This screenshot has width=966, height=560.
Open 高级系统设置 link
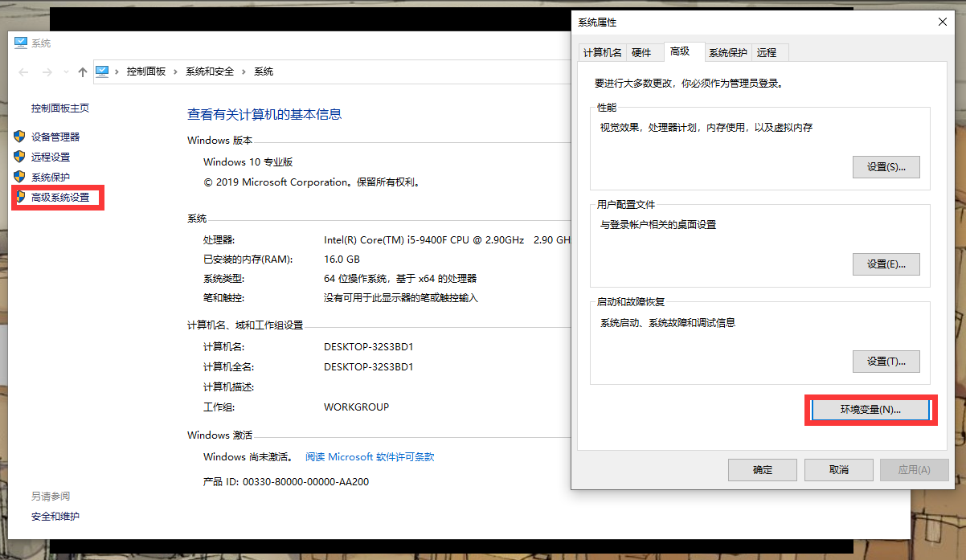click(x=60, y=197)
